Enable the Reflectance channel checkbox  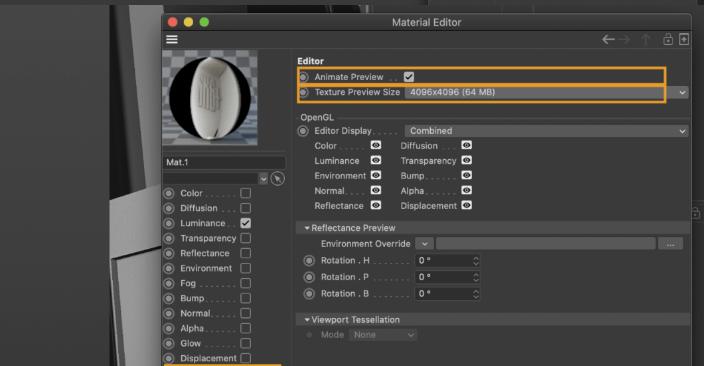pyautogui.click(x=246, y=253)
